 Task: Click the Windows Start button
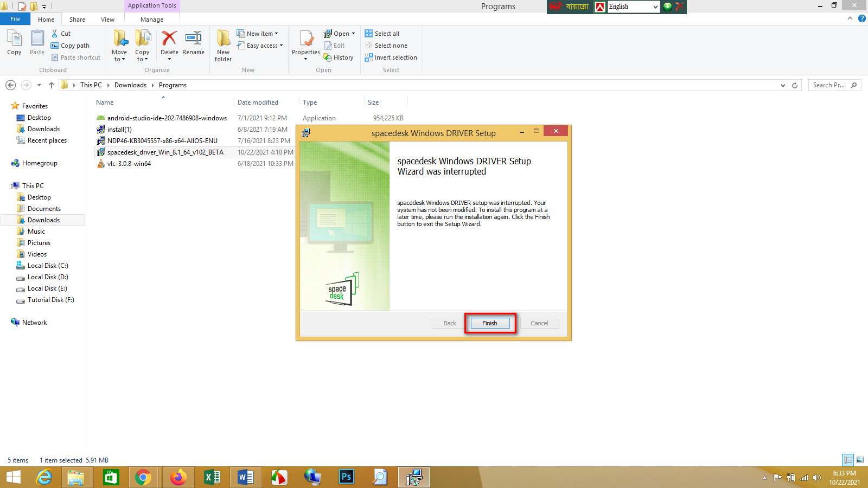coord(13,477)
